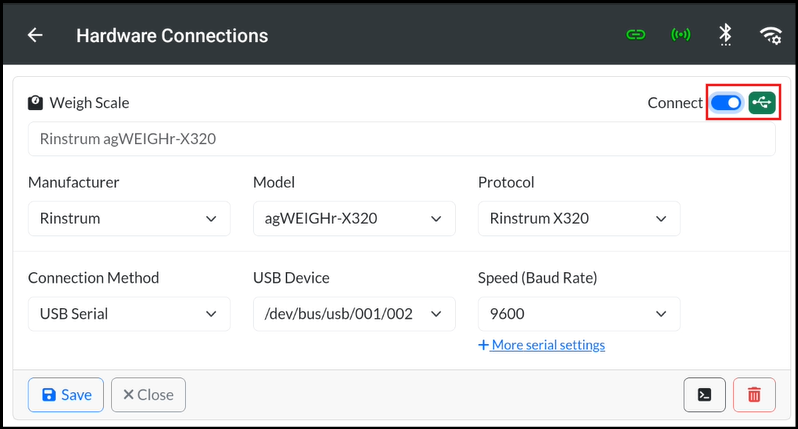Open Wi-Fi settings gear icon

point(771,35)
